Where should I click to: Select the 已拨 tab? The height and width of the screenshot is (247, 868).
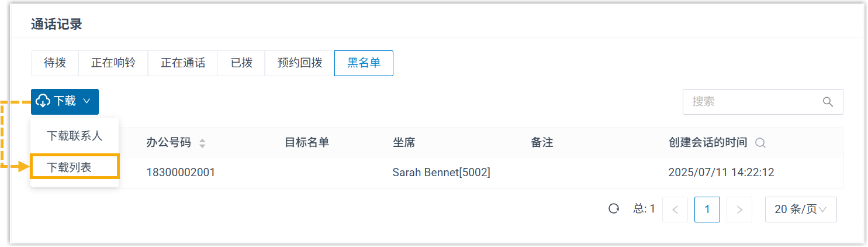241,63
